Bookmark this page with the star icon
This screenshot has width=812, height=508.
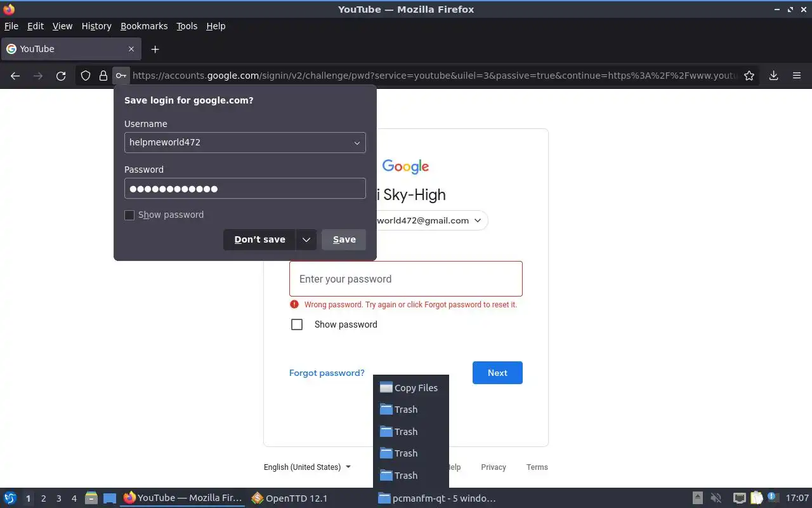click(x=749, y=76)
